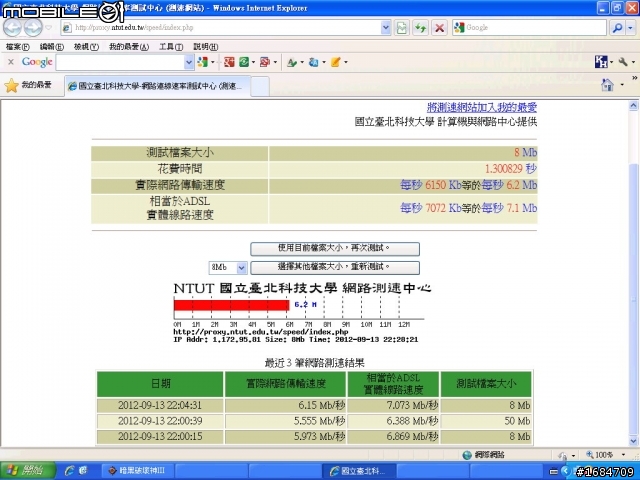Image resolution: width=640 pixels, height=480 pixels.
Task: Open the 檢視(V) menu
Action: [x=86, y=47]
